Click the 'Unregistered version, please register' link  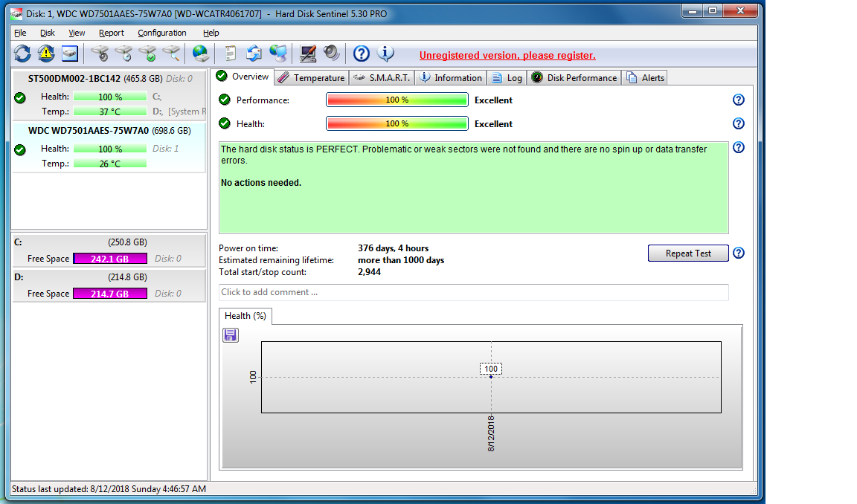(x=507, y=56)
